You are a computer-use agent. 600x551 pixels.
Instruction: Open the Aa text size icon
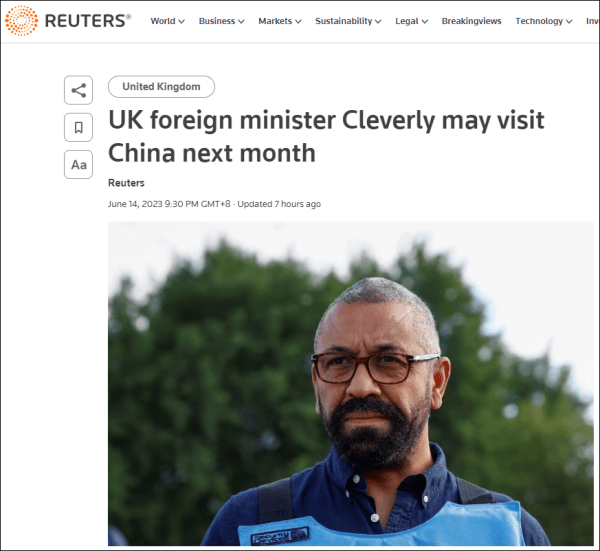click(x=78, y=165)
